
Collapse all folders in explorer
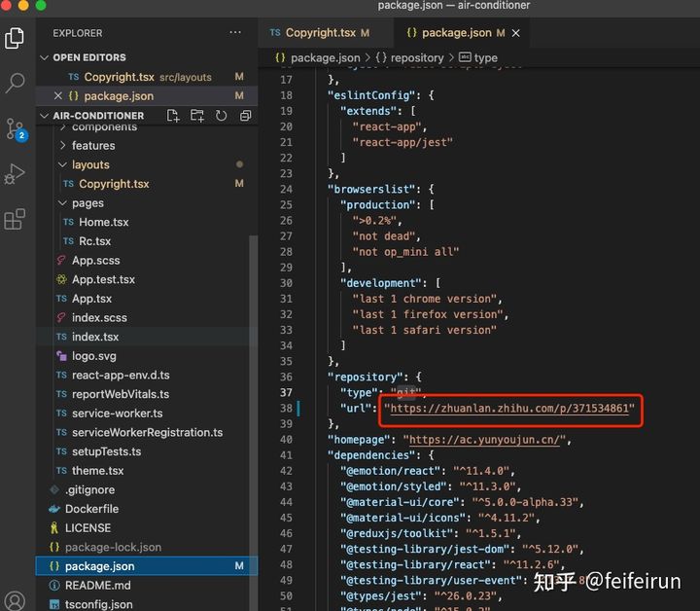click(246, 116)
